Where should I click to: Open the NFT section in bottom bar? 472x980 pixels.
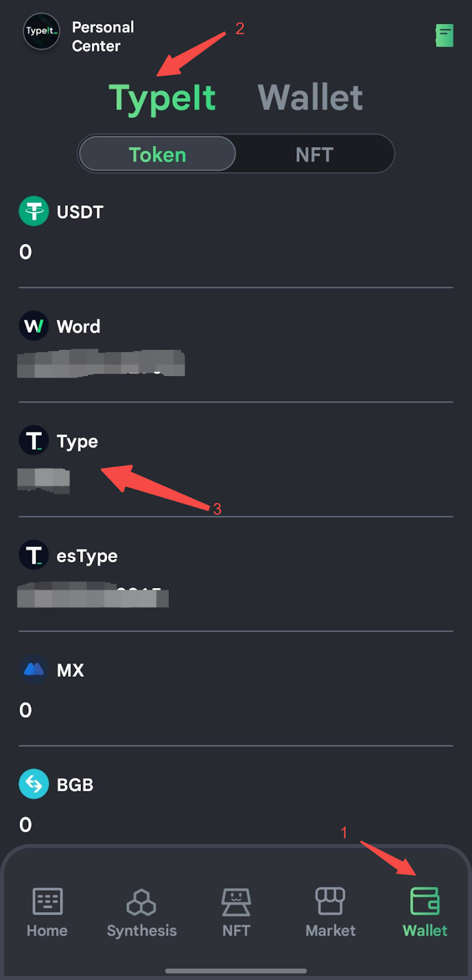point(236,911)
